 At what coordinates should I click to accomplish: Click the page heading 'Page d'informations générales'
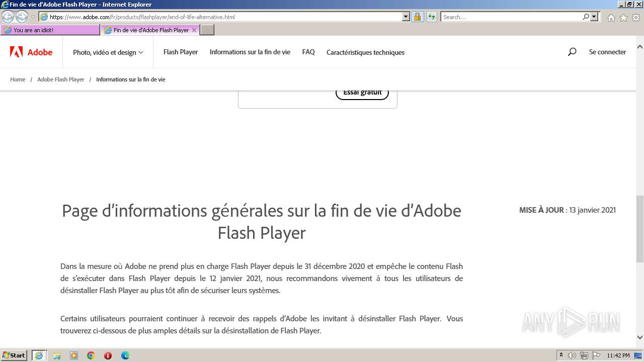[262, 221]
